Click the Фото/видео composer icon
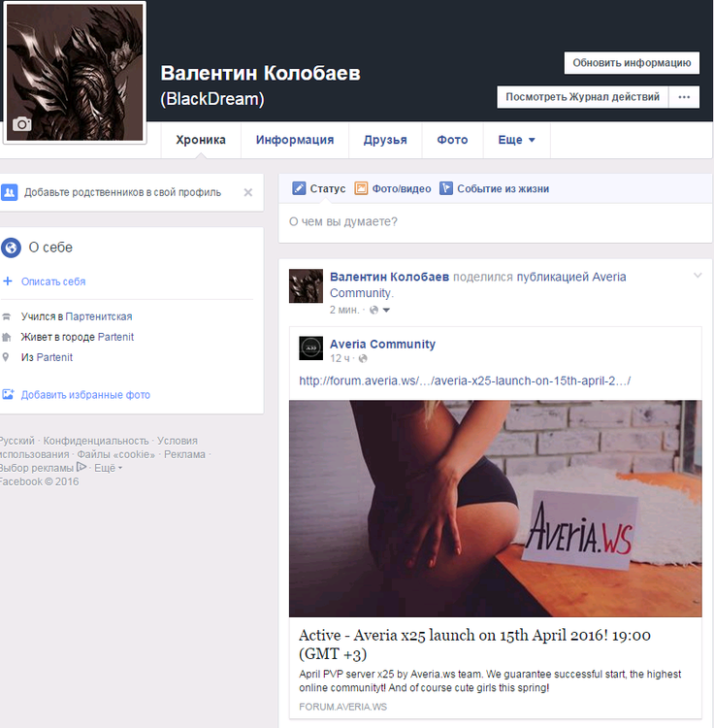The image size is (714, 728). coord(361,188)
